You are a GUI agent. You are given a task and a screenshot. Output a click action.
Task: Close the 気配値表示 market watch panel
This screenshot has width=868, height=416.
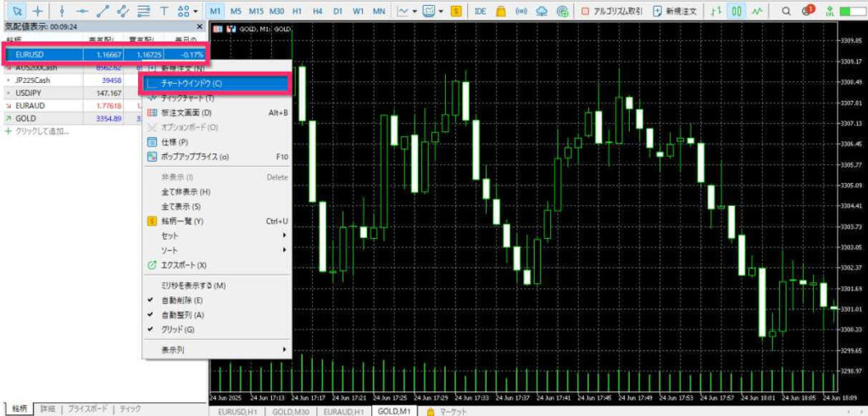(200, 26)
